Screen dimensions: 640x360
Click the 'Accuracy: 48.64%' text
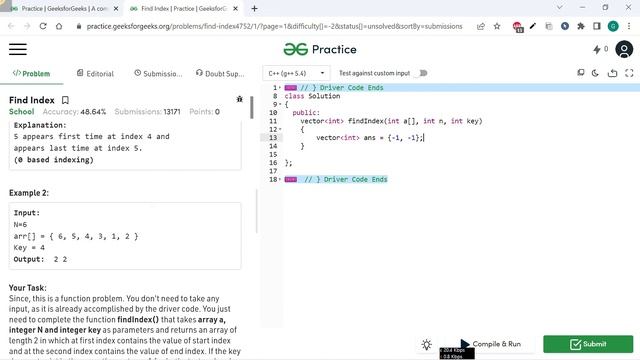click(x=74, y=112)
